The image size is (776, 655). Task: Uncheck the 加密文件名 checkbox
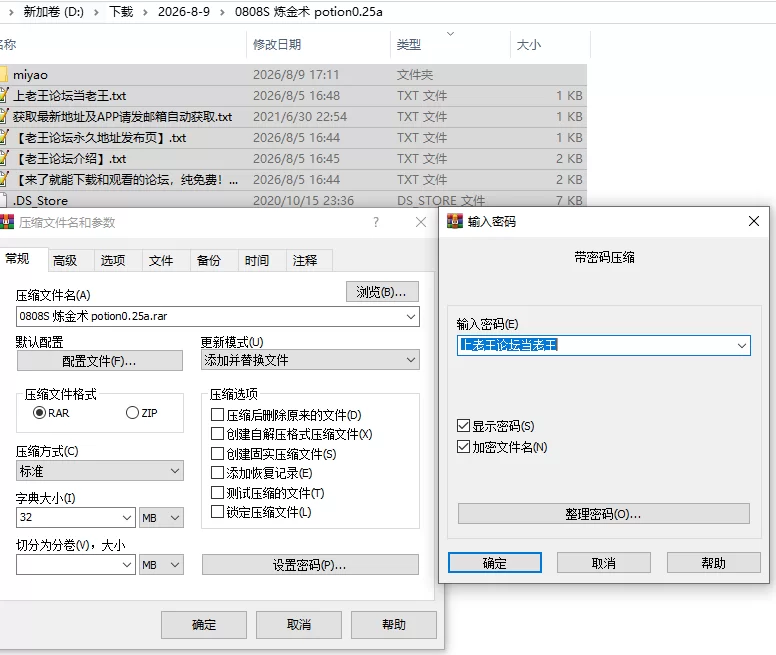pyautogui.click(x=463, y=447)
